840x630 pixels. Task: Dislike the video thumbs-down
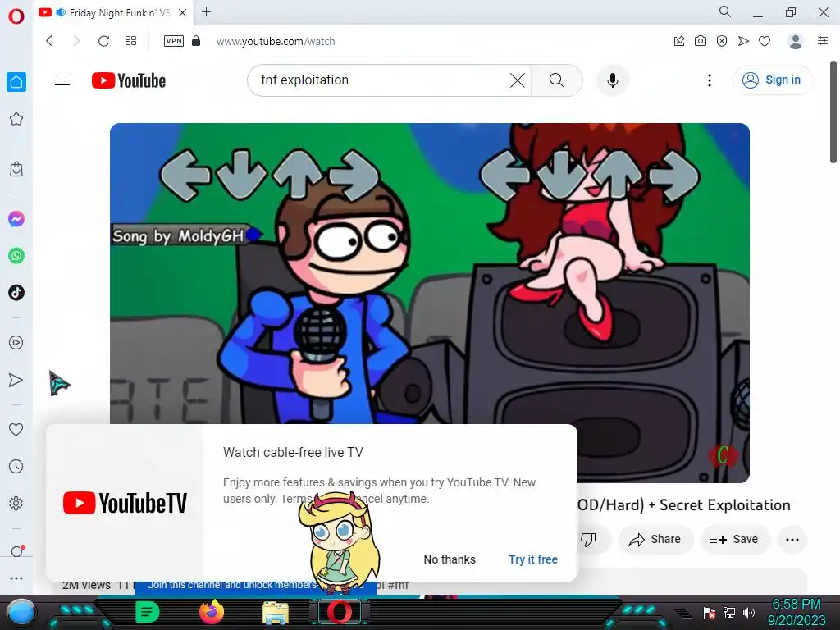(x=588, y=539)
